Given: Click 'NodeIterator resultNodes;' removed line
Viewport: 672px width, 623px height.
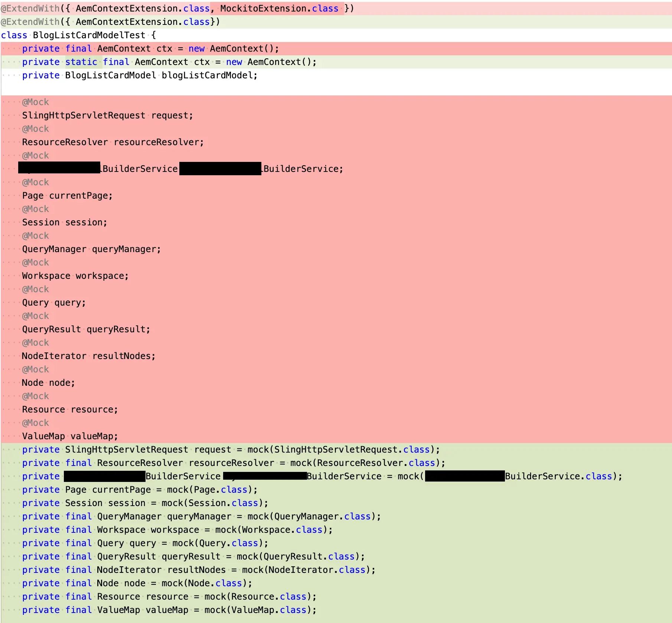Looking at the screenshot, I should point(336,356).
